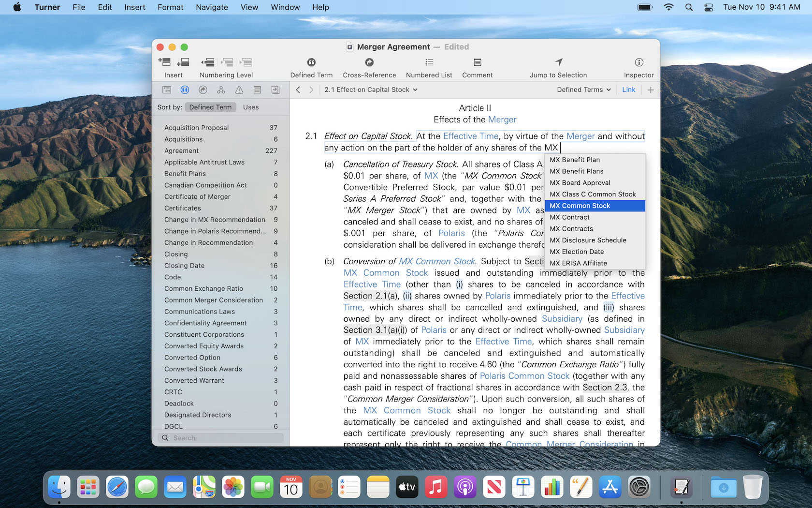The height and width of the screenshot is (508, 812).
Task: Select the Deadlock term row
Action: click(x=220, y=403)
